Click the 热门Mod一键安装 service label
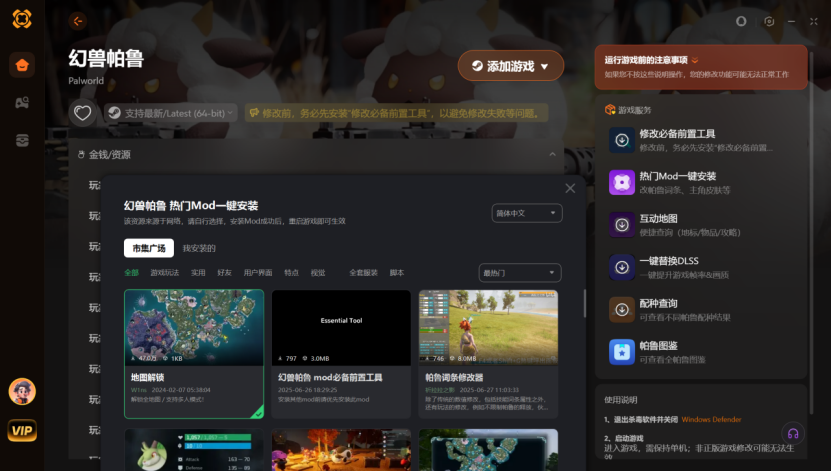 pos(678,176)
